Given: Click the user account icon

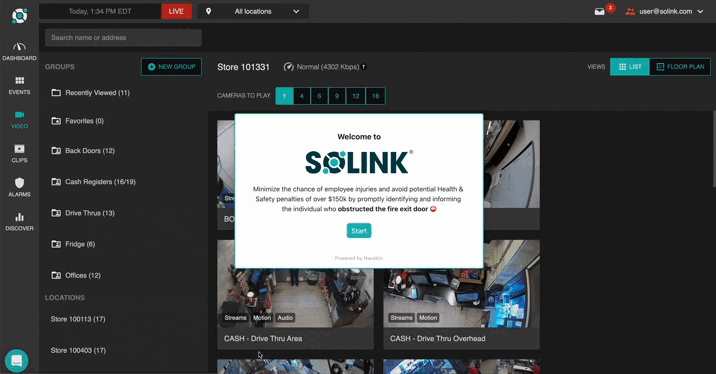Looking at the screenshot, I should click(630, 11).
